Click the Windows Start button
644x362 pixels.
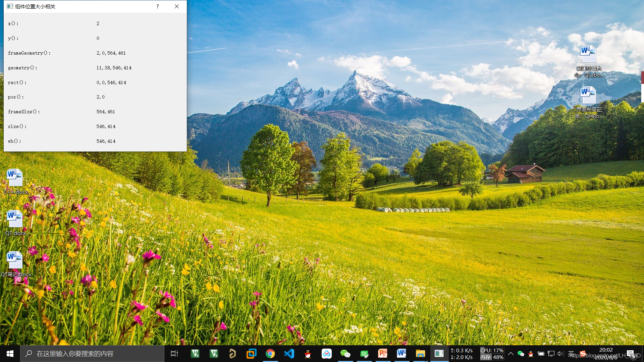[x=10, y=354]
